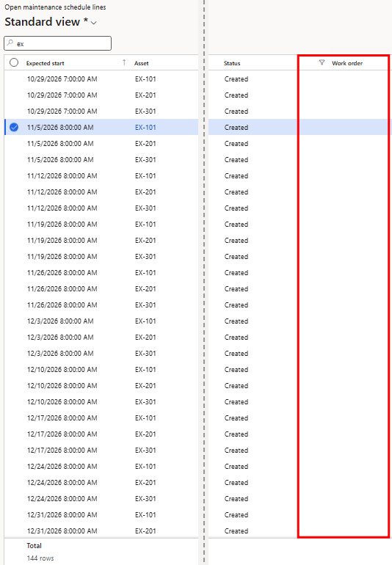Click the search magnifier icon in filter box
The image size is (392, 565).
coord(10,43)
